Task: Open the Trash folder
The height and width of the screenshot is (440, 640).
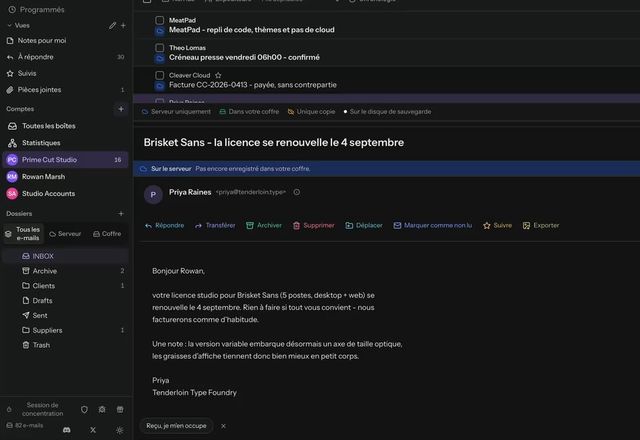Action: click(x=65, y=345)
